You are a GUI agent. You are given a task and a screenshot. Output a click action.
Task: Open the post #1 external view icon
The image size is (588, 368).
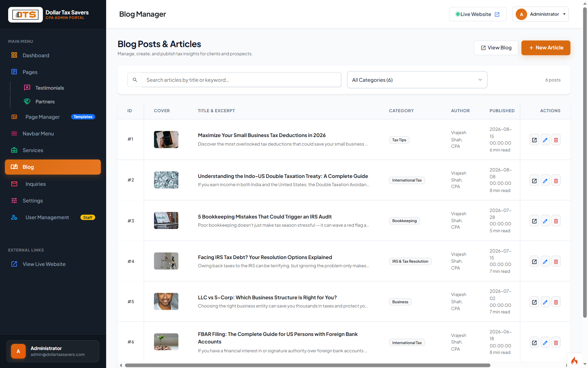tap(534, 140)
